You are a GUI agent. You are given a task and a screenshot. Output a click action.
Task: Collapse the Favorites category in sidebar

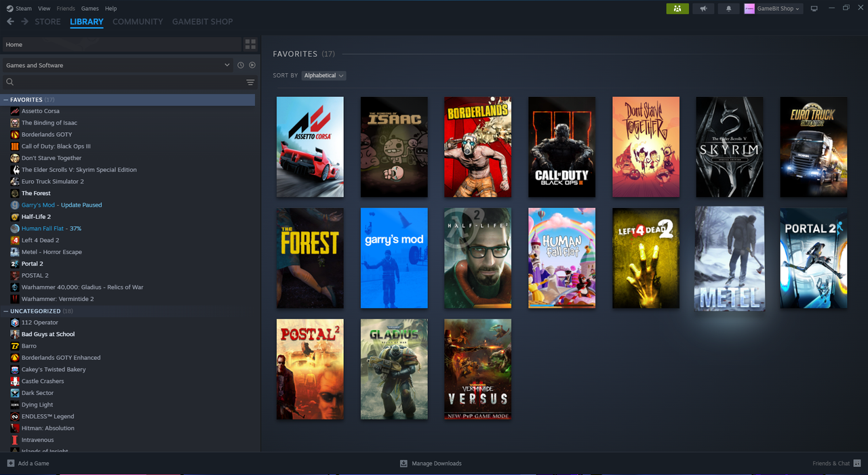(6, 100)
